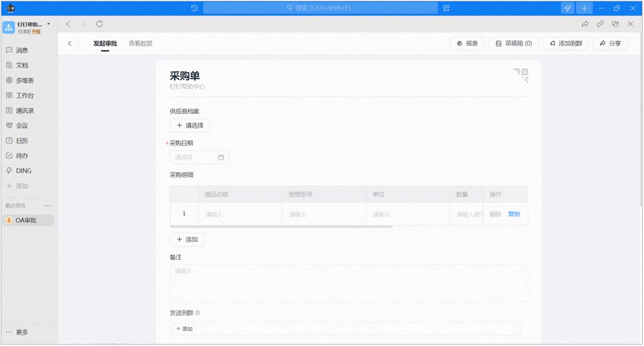Add a row with 添加 under table

click(187, 239)
